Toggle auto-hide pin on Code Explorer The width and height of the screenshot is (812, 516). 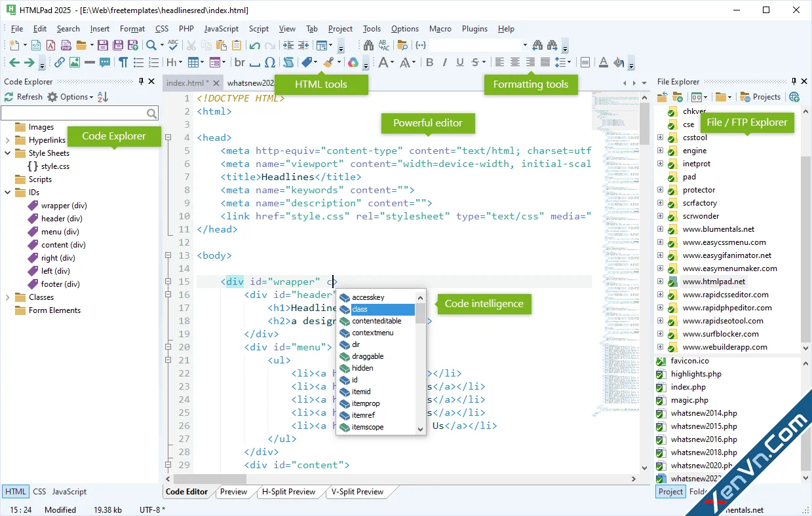(141, 82)
